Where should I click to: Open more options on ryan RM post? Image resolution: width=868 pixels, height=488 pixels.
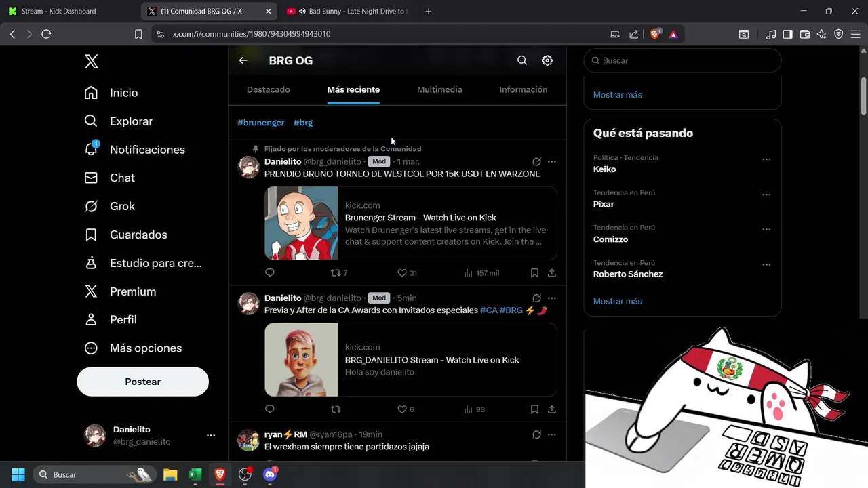pyautogui.click(x=552, y=434)
